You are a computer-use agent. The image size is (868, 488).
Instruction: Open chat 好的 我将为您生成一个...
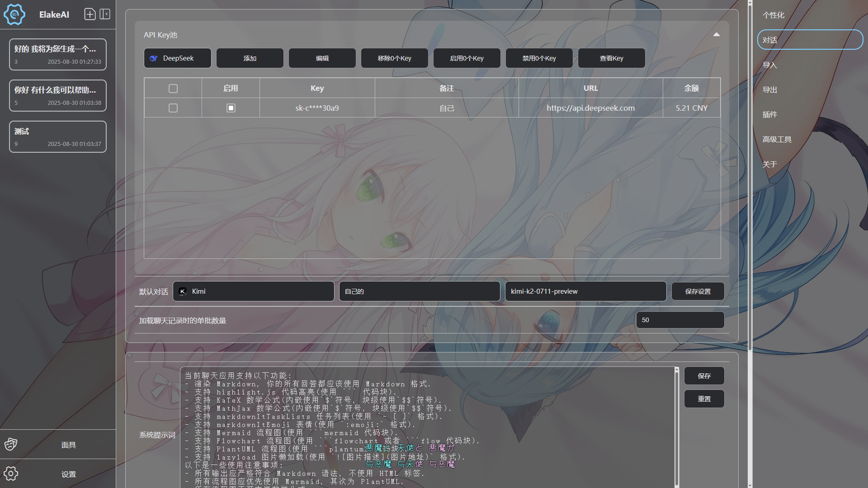[58, 55]
